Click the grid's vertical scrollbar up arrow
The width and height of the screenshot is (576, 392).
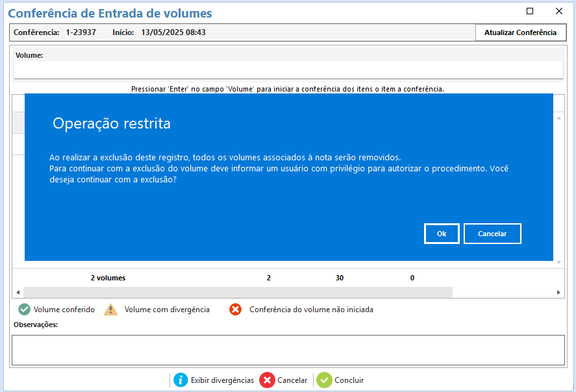click(x=559, y=118)
